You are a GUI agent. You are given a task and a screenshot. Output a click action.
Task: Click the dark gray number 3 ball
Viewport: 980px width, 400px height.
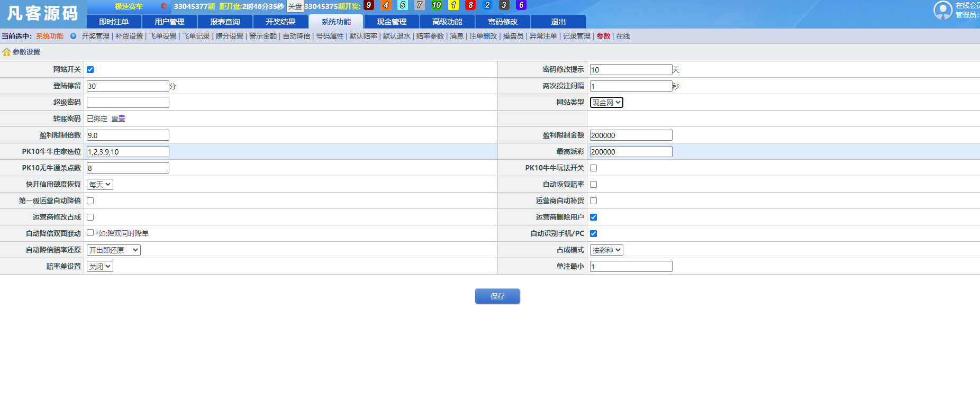504,5
